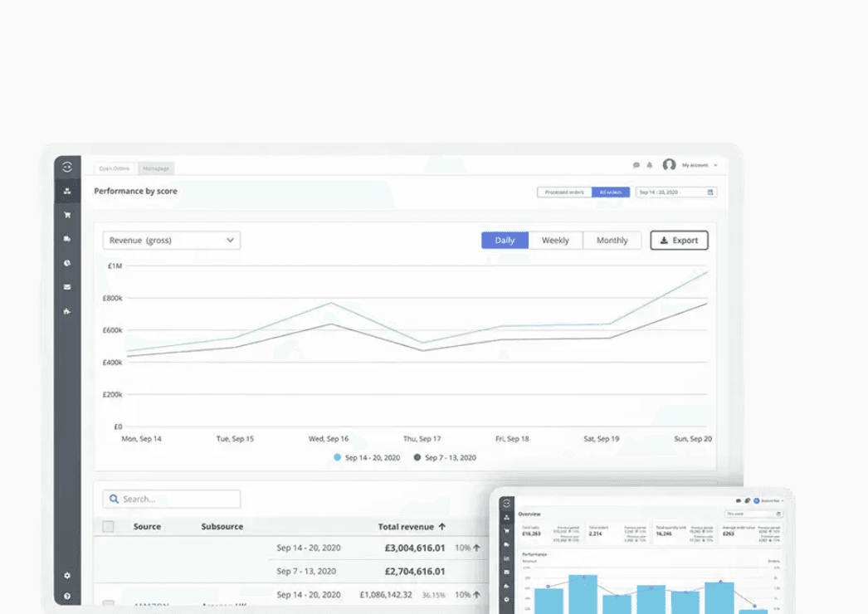
Task: Open the settings gear in the main sidebar
Action: (67, 576)
